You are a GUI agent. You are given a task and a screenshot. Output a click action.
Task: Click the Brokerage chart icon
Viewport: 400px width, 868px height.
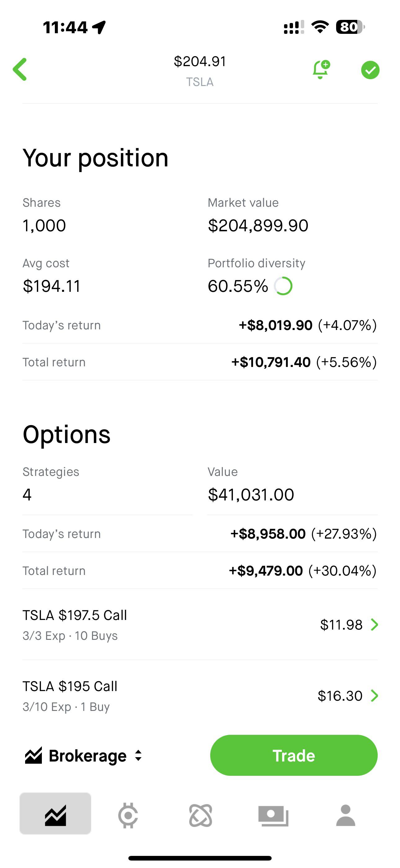33,755
